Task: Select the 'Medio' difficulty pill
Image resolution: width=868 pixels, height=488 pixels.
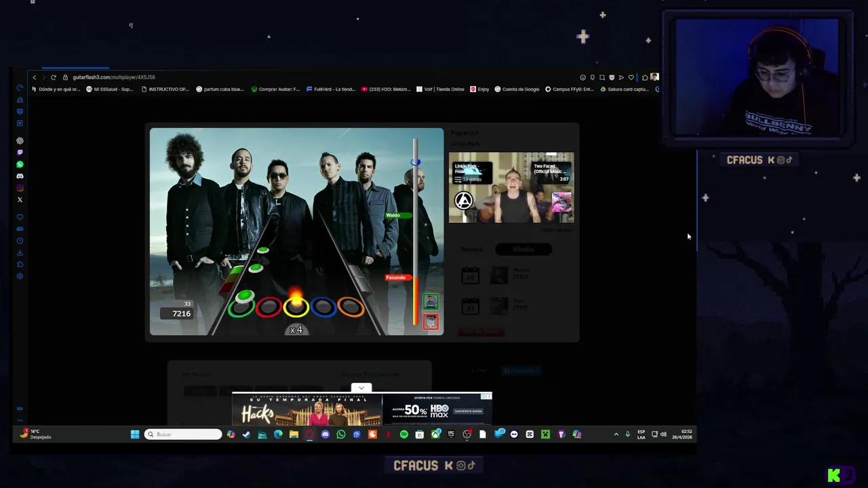Action: click(523, 249)
